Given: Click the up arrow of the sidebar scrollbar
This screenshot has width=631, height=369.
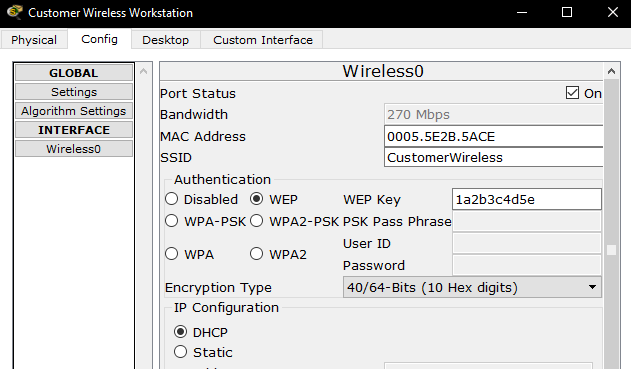Looking at the screenshot, I should tap(143, 72).
